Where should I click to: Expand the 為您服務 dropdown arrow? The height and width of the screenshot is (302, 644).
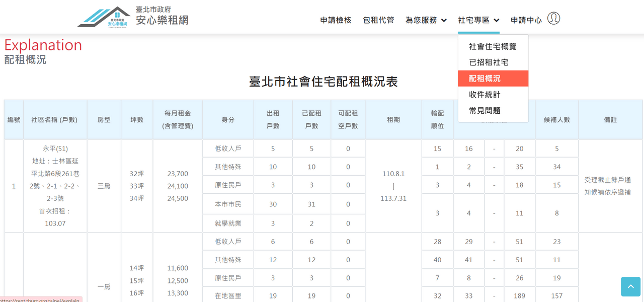click(444, 20)
